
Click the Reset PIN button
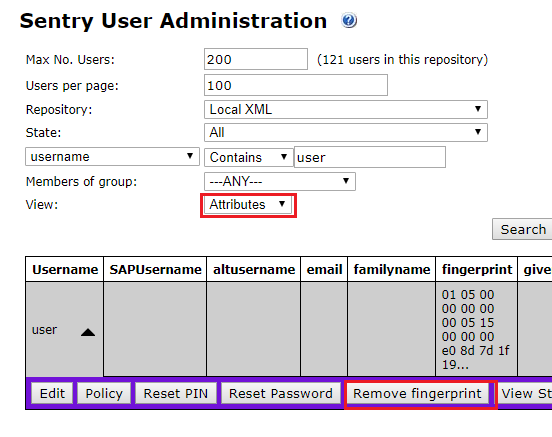pyautogui.click(x=176, y=393)
